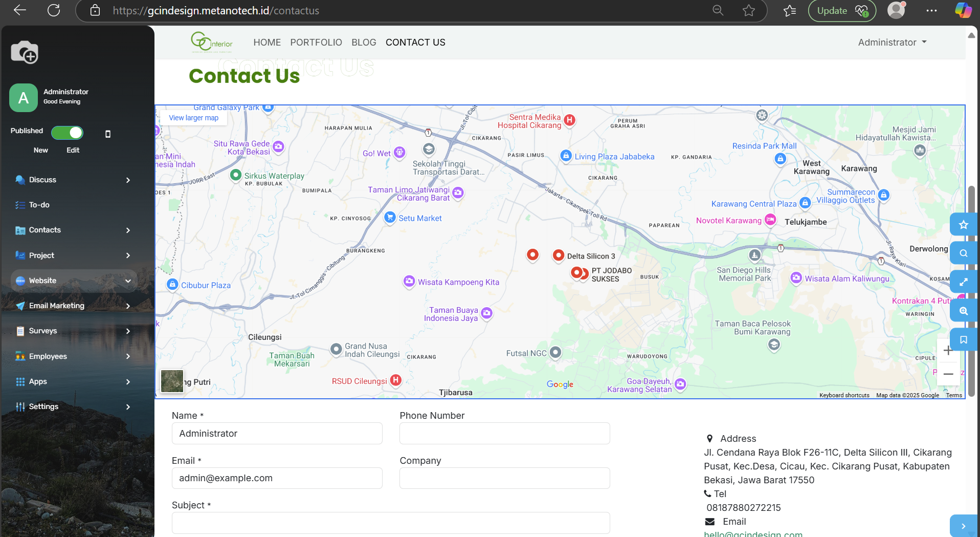Click the Name input field
The height and width of the screenshot is (537, 980).
click(x=277, y=434)
